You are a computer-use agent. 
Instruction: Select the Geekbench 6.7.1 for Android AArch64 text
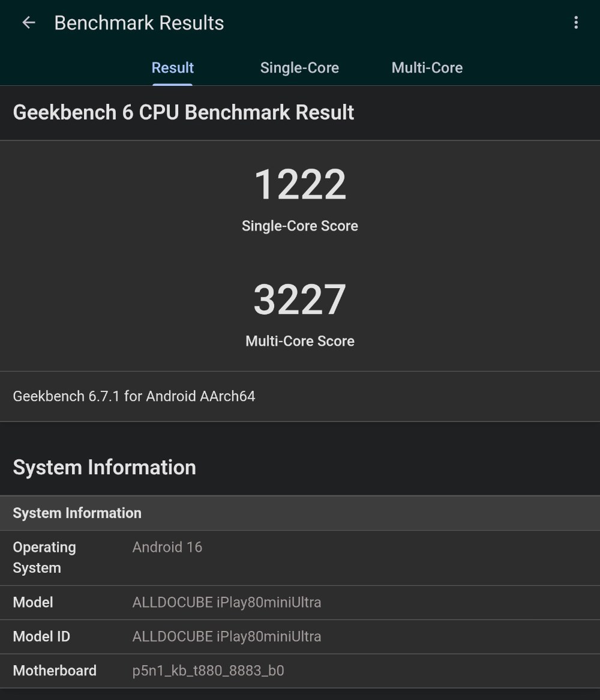click(x=134, y=396)
